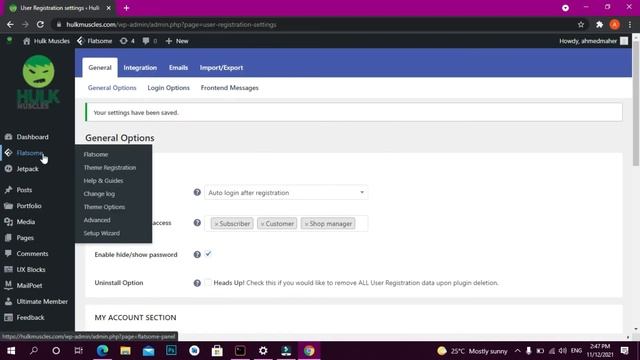
Task: Select Advanced in the Flatsome submenu
Action: coord(97,220)
